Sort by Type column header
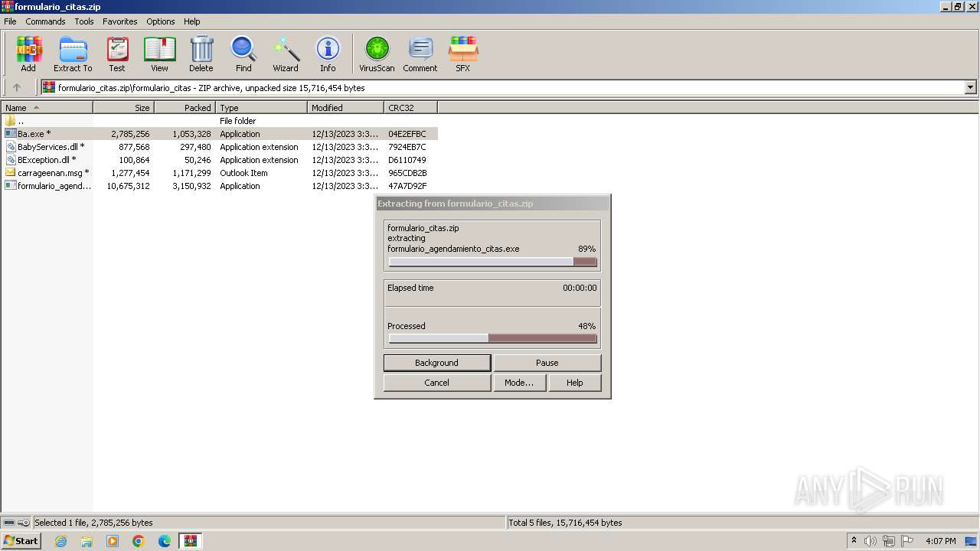This screenshot has width=980, height=551. pos(262,108)
